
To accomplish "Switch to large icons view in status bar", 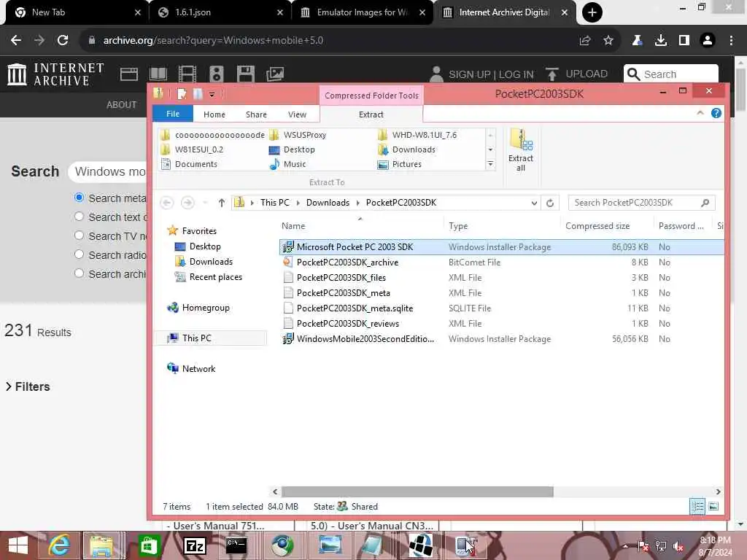I will coord(713,506).
